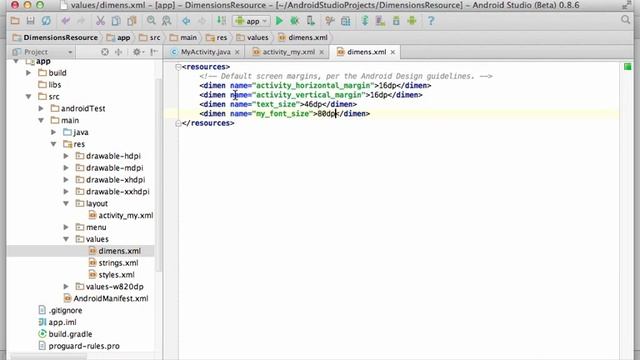Collapse the main folder in tree
640x360 pixels.
[x=41, y=120]
